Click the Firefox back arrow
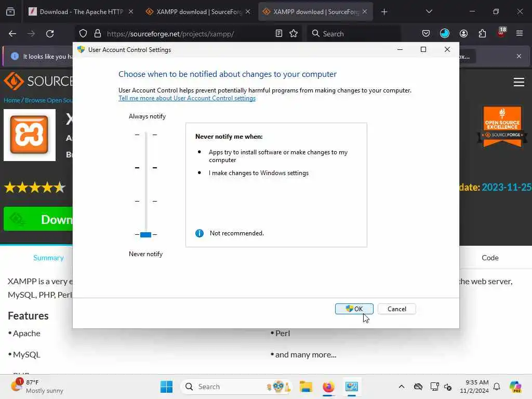 [12, 34]
